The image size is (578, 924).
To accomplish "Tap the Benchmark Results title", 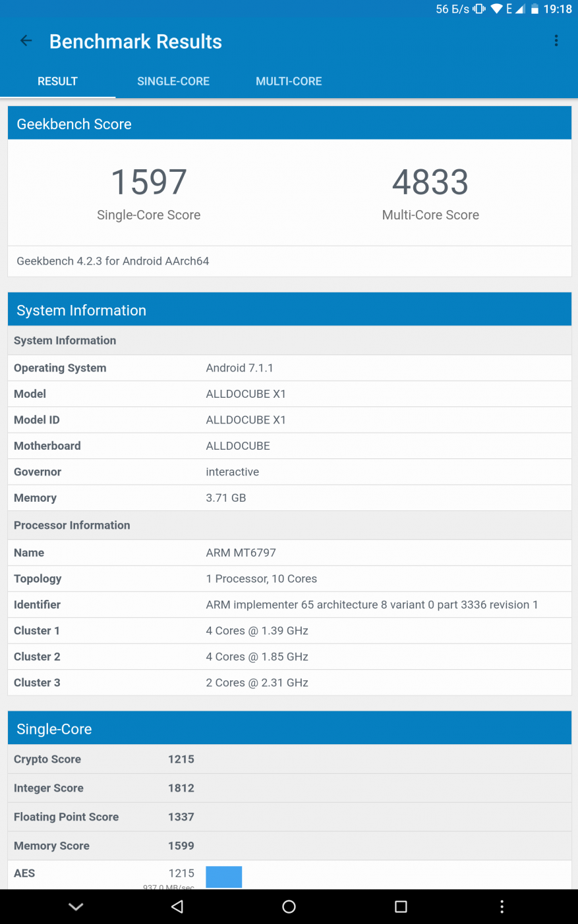I will (136, 41).
